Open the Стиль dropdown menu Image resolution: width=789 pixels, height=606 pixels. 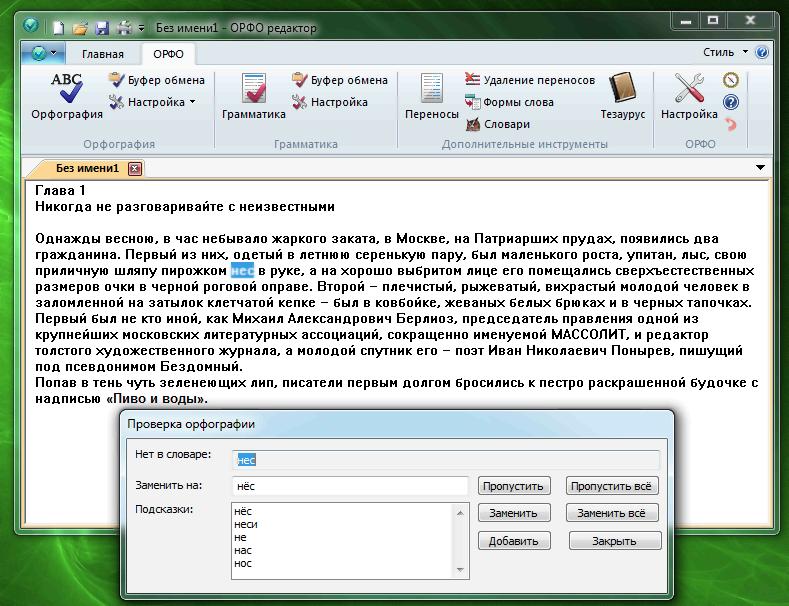pos(724,53)
